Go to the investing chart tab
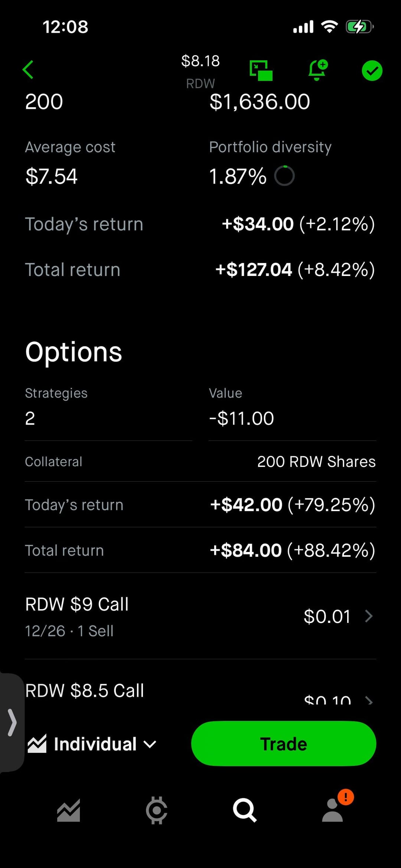This screenshot has width=401, height=868. coord(69,810)
